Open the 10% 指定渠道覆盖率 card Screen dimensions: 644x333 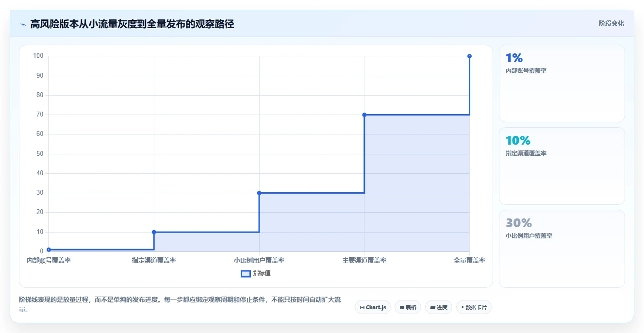(561, 166)
